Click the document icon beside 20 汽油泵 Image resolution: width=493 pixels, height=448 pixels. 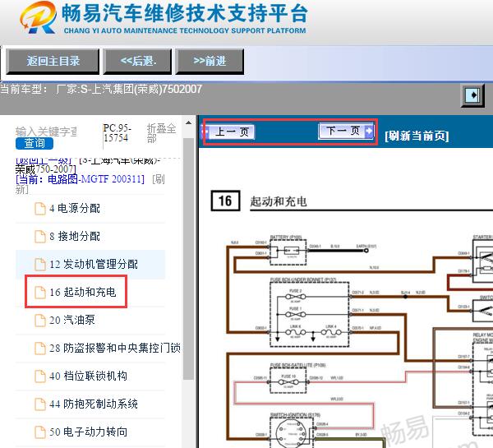pyautogui.click(x=40, y=321)
